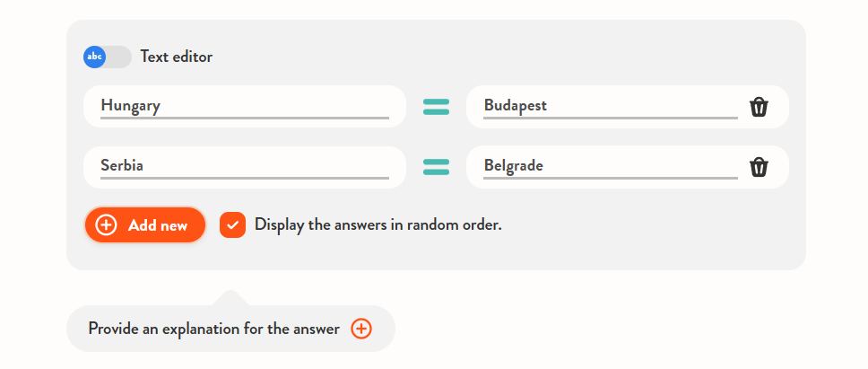Click into the Hungary text field
The height and width of the screenshot is (369, 868).
coord(244,106)
